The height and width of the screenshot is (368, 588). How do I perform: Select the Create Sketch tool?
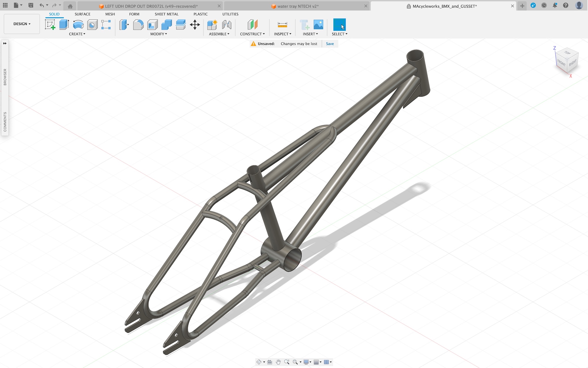pyautogui.click(x=50, y=25)
